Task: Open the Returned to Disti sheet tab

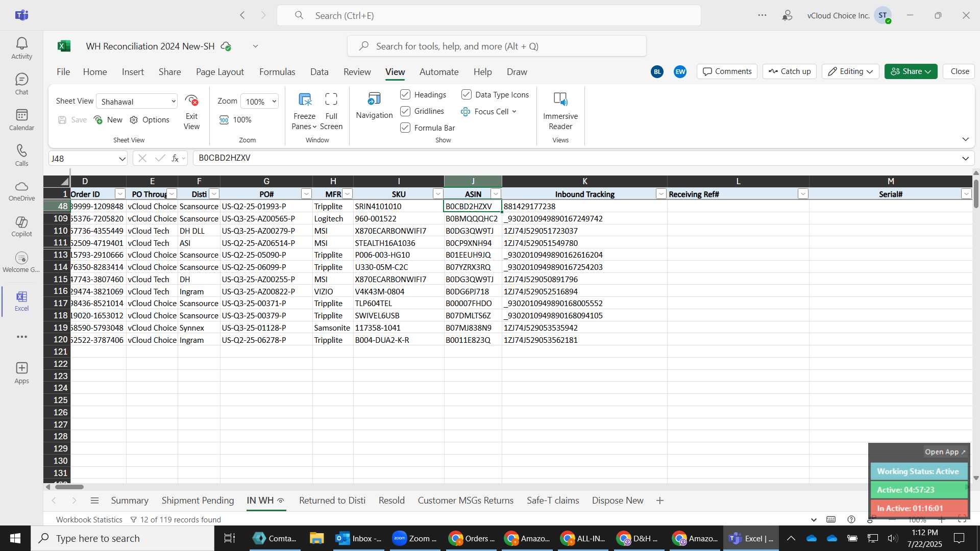Action: pos(332,501)
